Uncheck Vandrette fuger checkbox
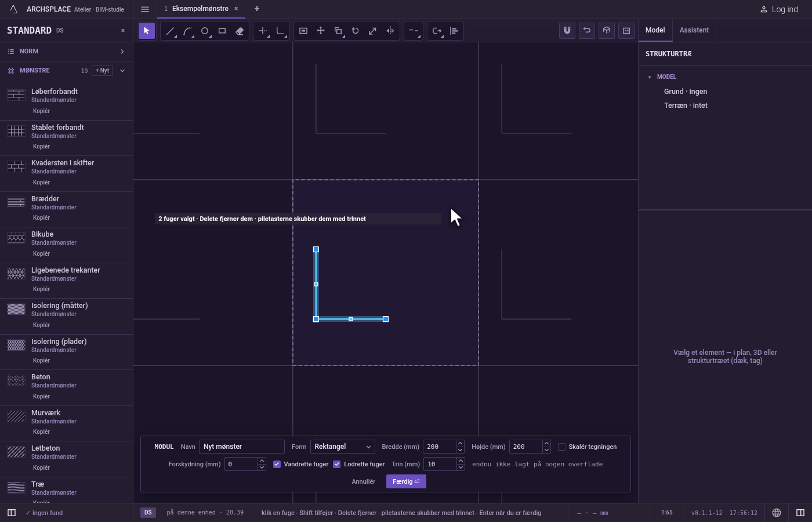The image size is (812, 522). pos(277,464)
